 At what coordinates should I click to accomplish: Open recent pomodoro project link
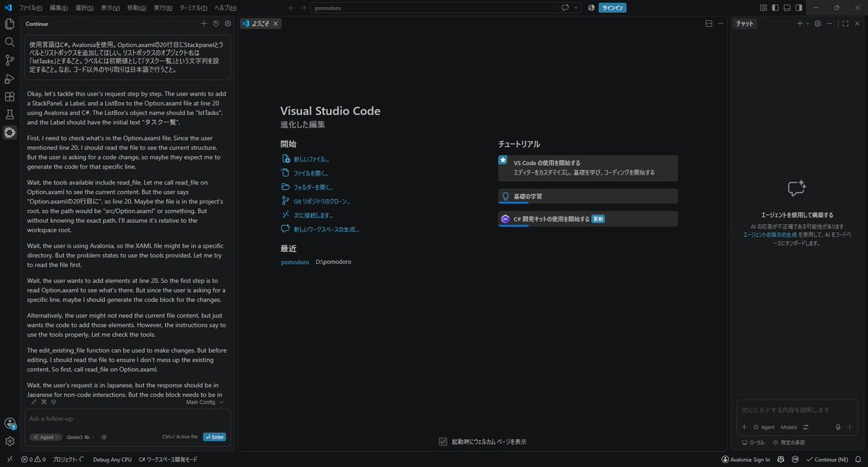click(x=295, y=261)
